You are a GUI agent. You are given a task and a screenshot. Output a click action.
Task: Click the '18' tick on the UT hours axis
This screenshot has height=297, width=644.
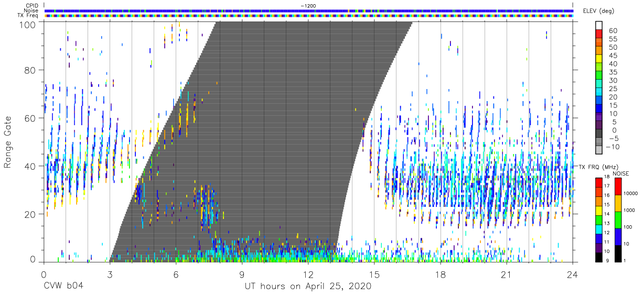click(440, 274)
